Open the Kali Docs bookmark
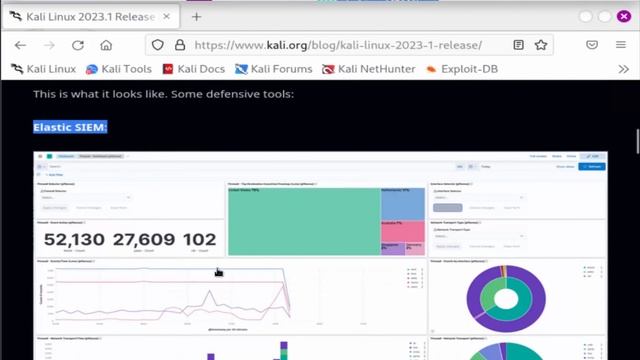 point(194,69)
